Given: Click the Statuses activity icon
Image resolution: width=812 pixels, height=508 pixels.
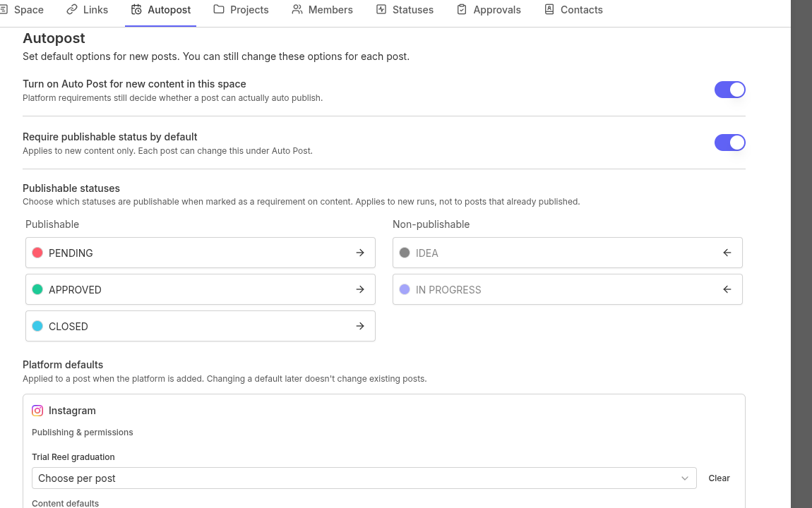Looking at the screenshot, I should [x=381, y=9].
